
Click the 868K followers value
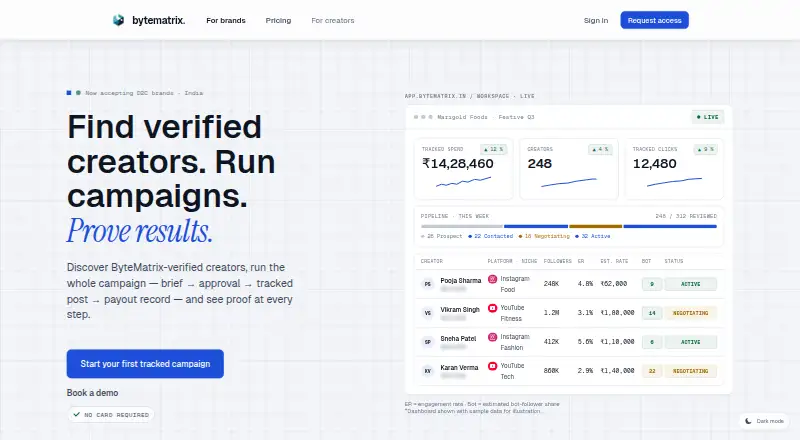tap(551, 371)
